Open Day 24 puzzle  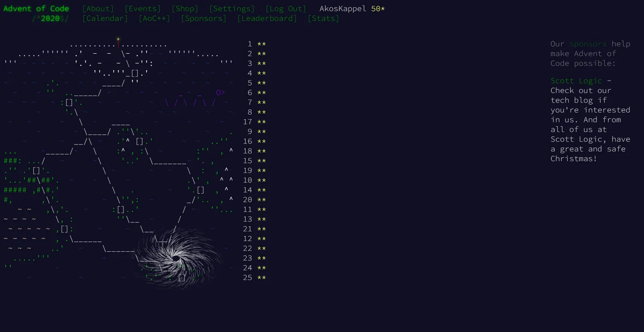click(x=135, y=268)
